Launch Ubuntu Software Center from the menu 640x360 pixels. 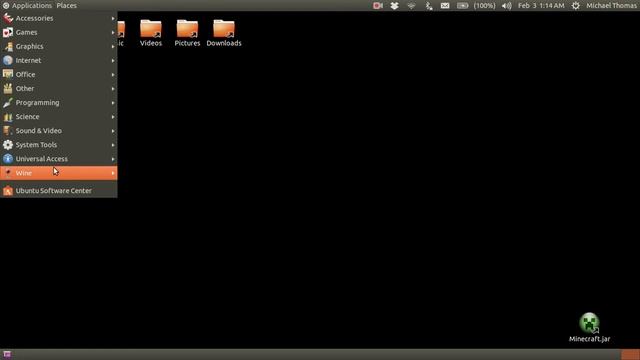[x=59, y=191]
